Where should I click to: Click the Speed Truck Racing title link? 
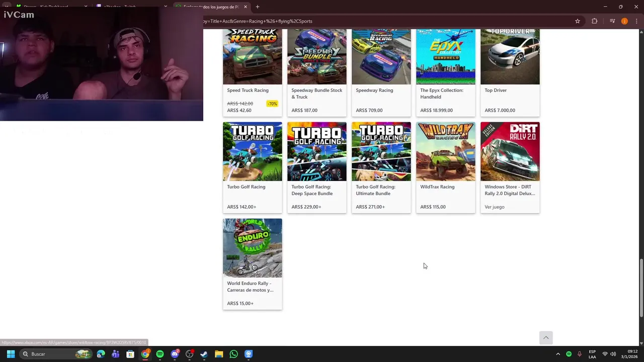coord(248,90)
